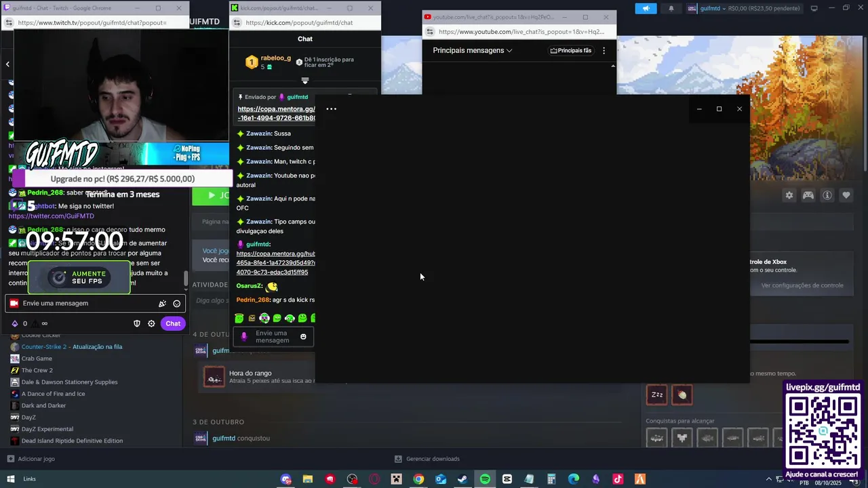Open Twitch emote picker
Screen dimensions: 868x488
177,304
